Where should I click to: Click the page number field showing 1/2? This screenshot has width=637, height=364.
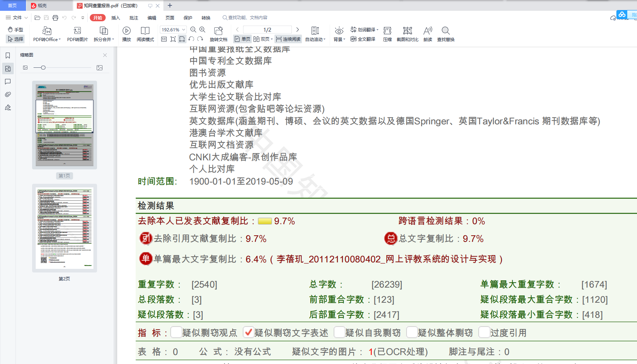[267, 30]
